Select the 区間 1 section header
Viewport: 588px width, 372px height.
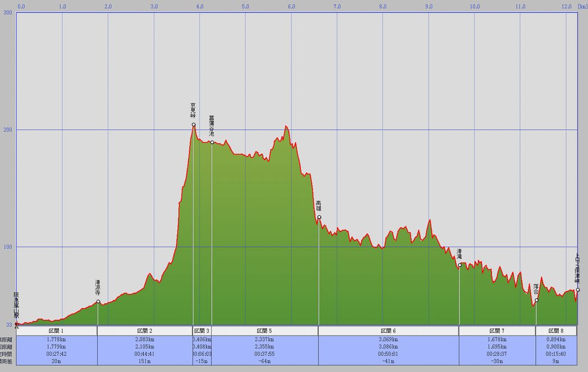pos(57,331)
